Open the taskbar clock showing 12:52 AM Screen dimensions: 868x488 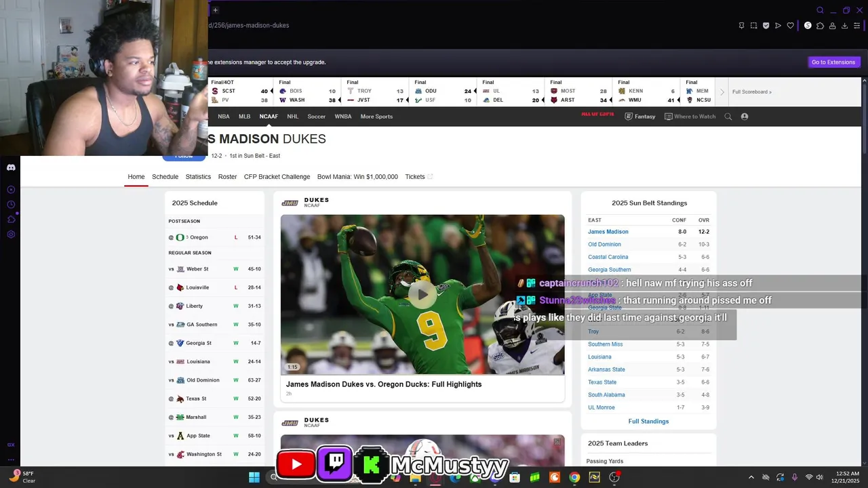[845, 477]
